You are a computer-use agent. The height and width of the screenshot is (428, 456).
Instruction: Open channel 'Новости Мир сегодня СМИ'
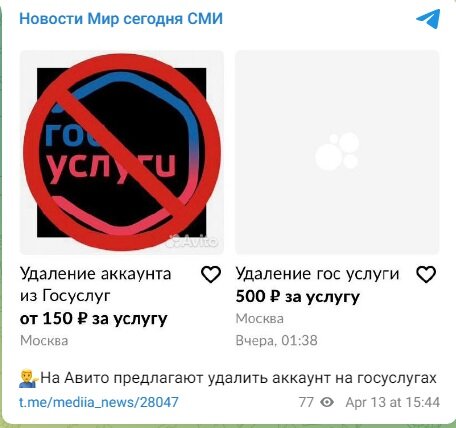coord(121,19)
